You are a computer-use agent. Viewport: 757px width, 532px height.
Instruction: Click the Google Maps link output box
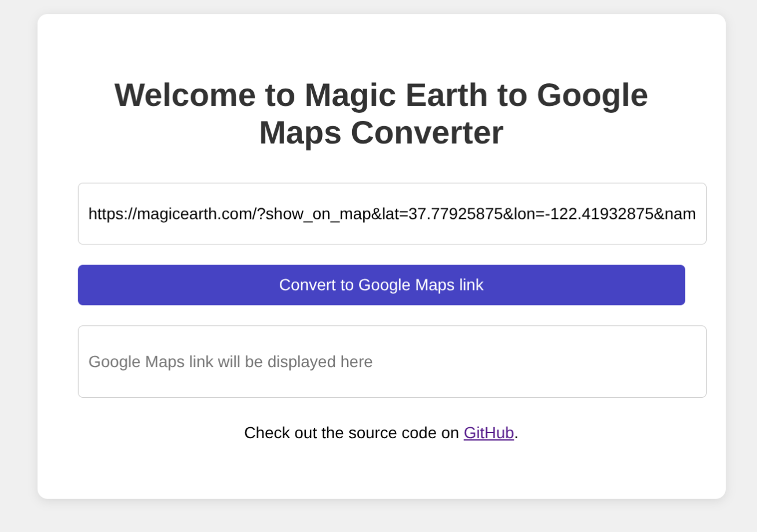click(392, 362)
